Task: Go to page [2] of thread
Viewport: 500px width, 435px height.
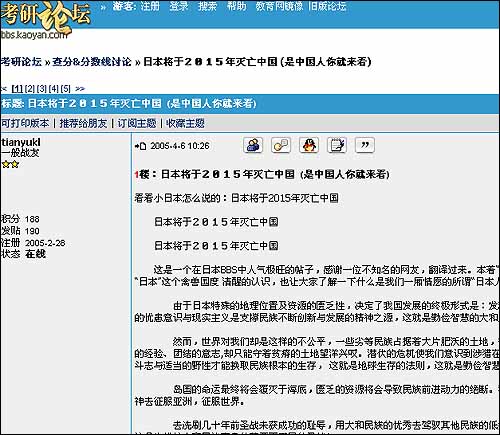Action: pyautogui.click(x=30, y=89)
